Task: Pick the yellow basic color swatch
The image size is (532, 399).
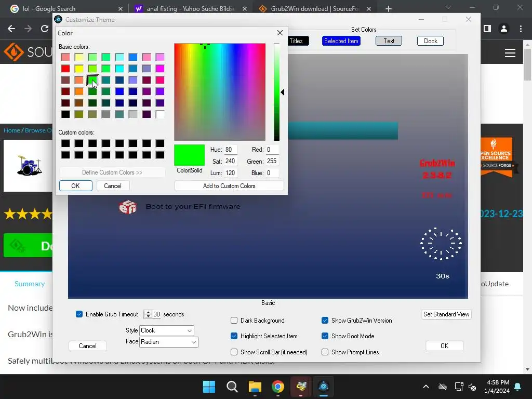Action: point(79,69)
